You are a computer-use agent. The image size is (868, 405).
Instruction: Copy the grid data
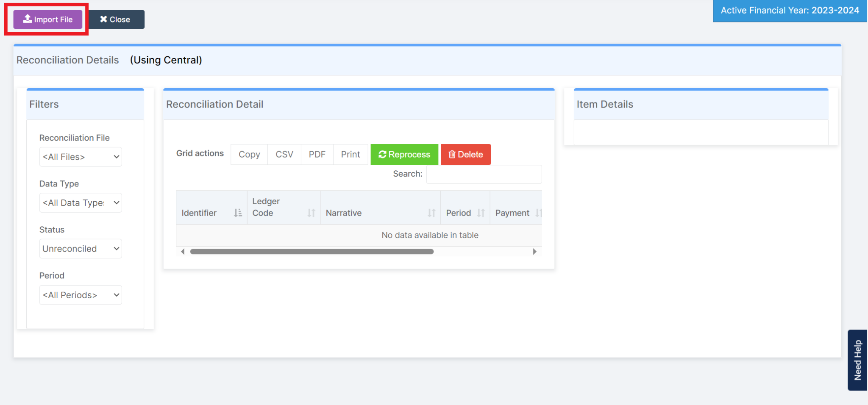(249, 154)
